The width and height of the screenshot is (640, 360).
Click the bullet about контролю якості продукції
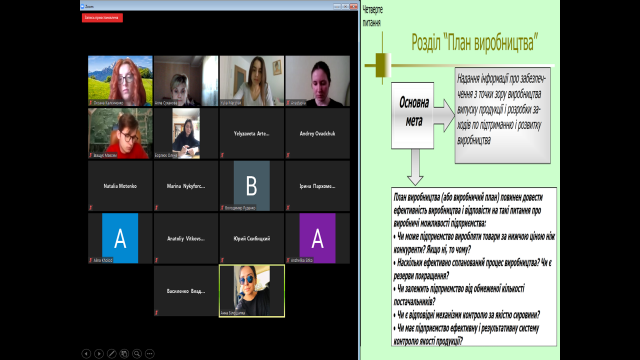click(467, 334)
